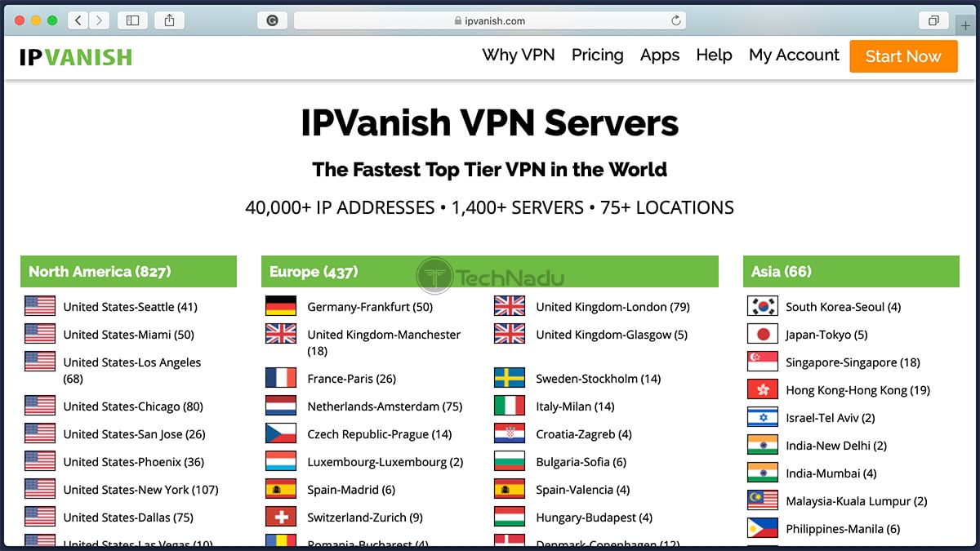The image size is (980, 551).
Task: Click the Croatian flag for Zagreb
Action: coord(510,434)
